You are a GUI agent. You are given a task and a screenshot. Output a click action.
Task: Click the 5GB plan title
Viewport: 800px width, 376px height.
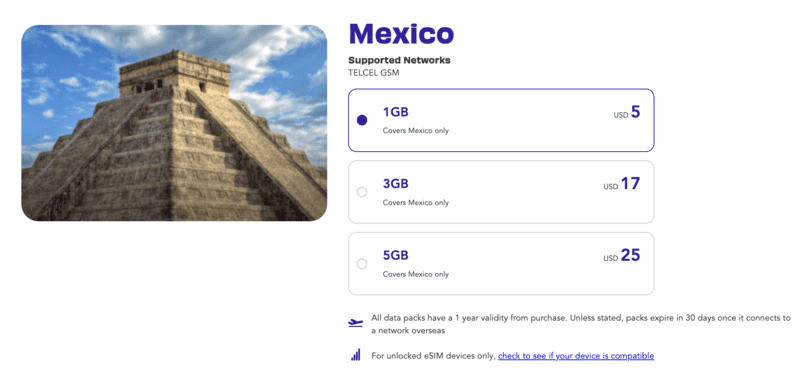[396, 255]
